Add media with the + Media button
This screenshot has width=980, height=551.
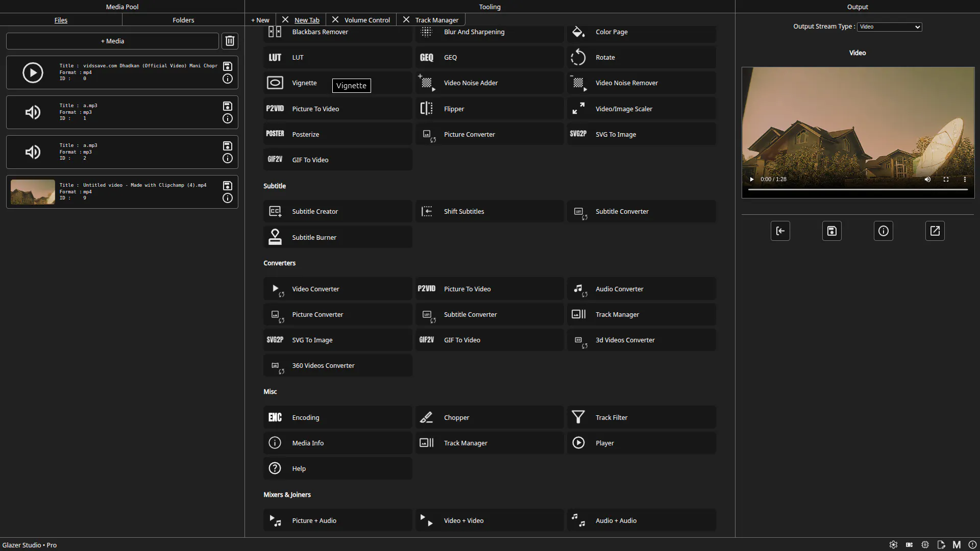(x=112, y=41)
